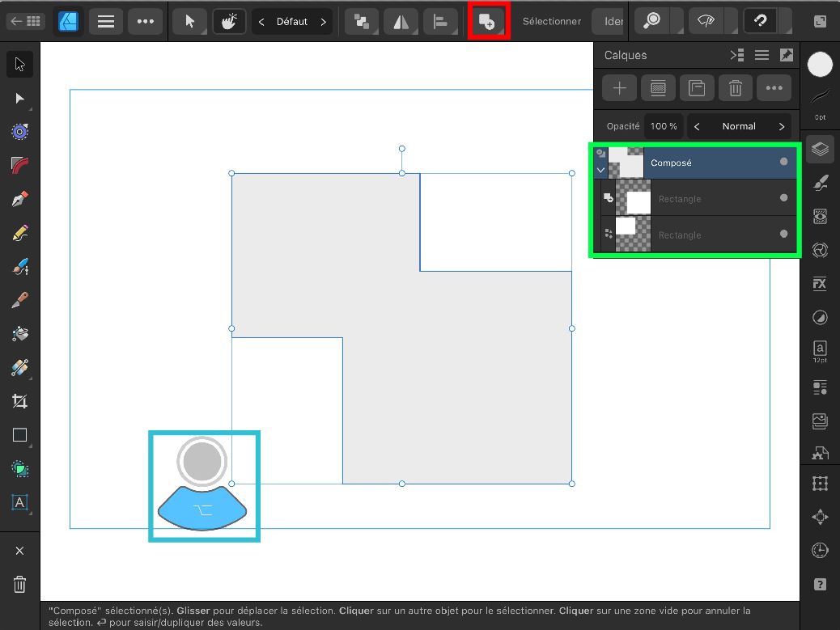Open the Layer FX studio
The image size is (840, 630).
click(x=821, y=284)
